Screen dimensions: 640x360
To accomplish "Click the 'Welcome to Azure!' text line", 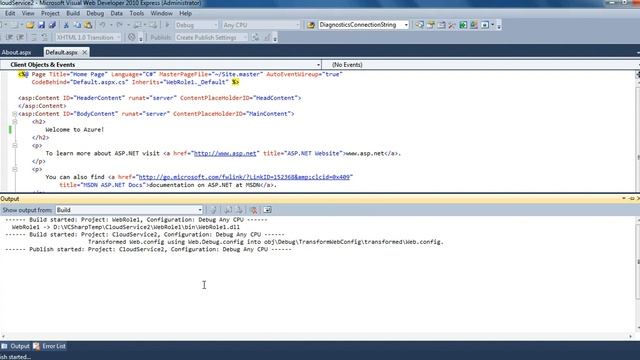I will point(75,129).
